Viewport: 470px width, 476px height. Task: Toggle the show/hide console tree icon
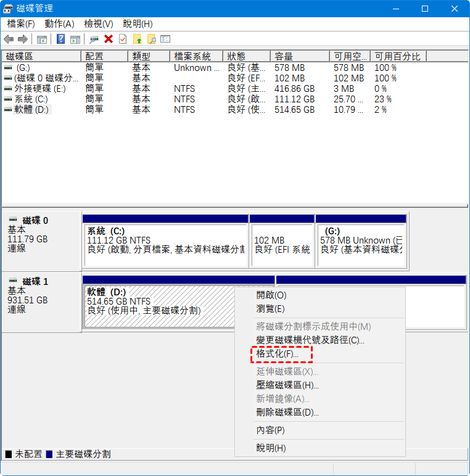42,39
